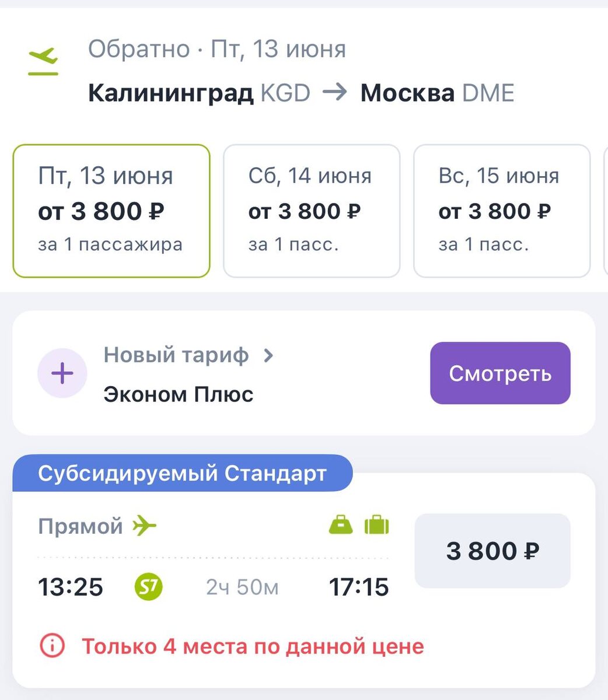The width and height of the screenshot is (608, 700).
Task: Click the S7 airline logo
Action: (x=149, y=587)
